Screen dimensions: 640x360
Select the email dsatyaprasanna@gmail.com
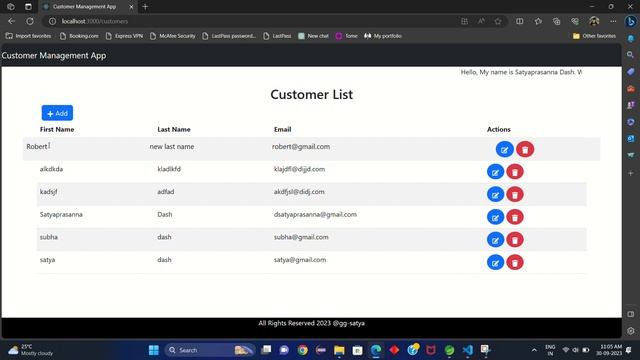click(315, 214)
